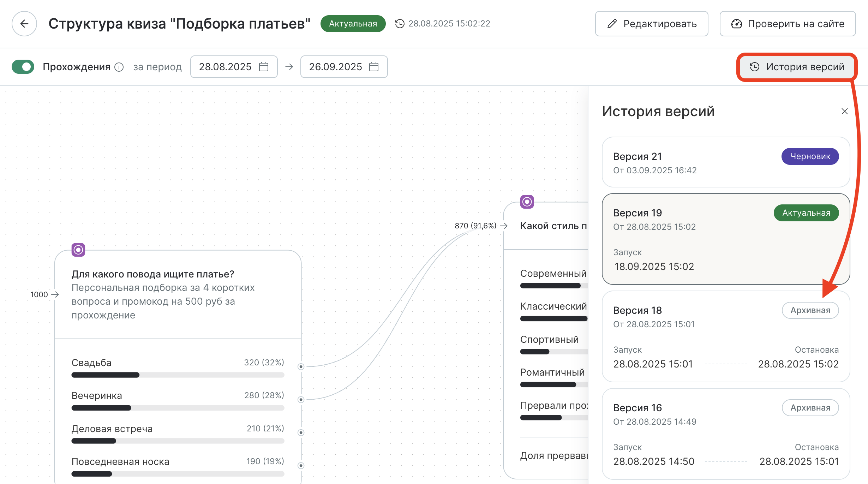
Task: Click the start date field 28.08.2025
Action: coord(225,67)
